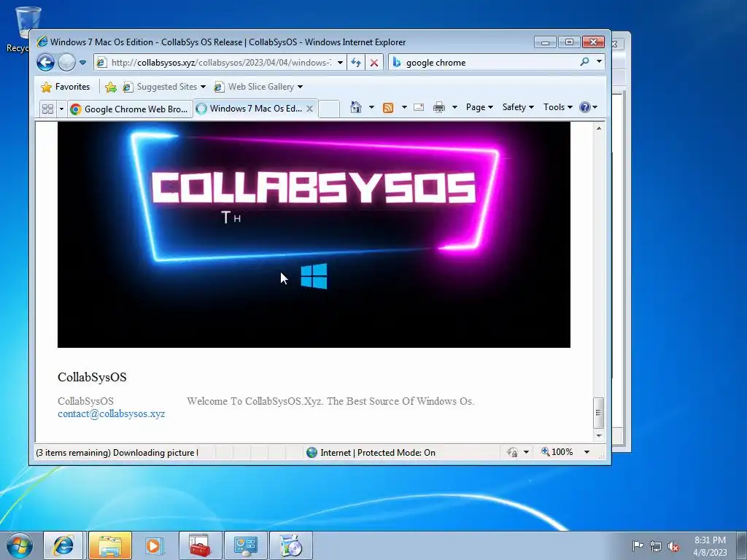Go back with the Back arrow button
Image resolution: width=747 pixels, height=560 pixels.
[x=46, y=63]
